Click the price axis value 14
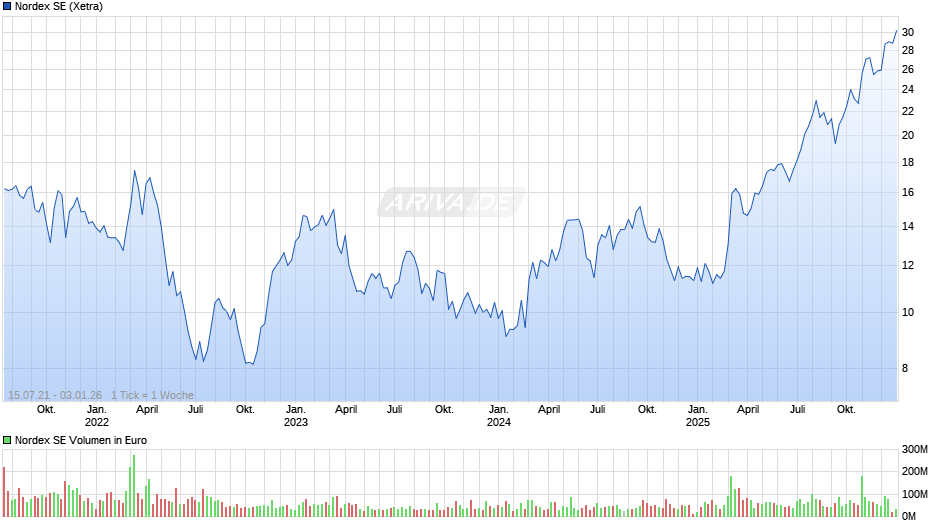The height and width of the screenshot is (526, 940). pos(908,227)
